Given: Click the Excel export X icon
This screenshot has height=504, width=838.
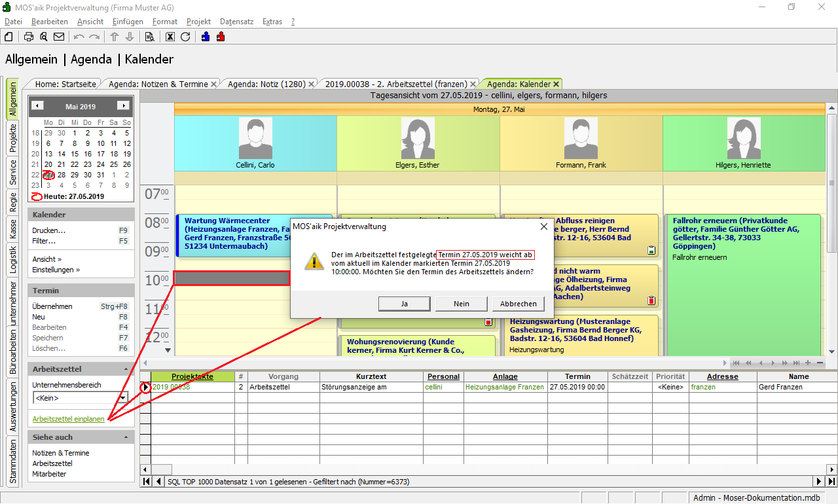Looking at the screenshot, I should tap(170, 37).
